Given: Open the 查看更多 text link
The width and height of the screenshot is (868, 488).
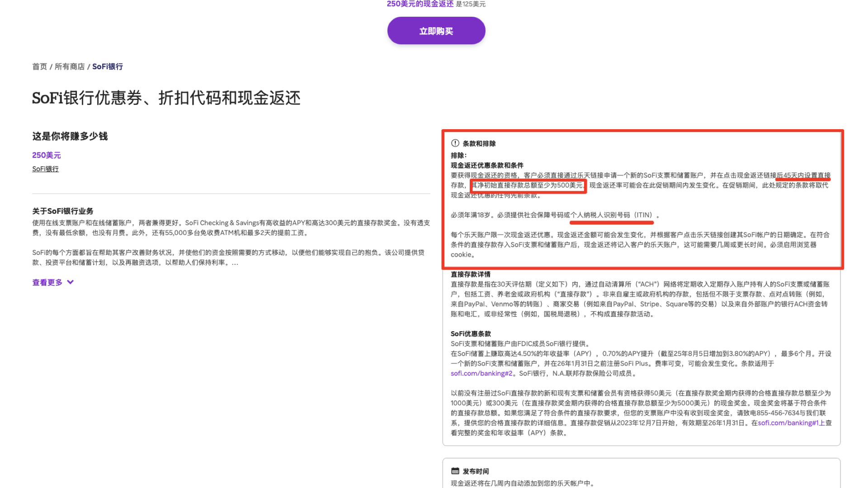Looking at the screenshot, I should click(x=47, y=282).
